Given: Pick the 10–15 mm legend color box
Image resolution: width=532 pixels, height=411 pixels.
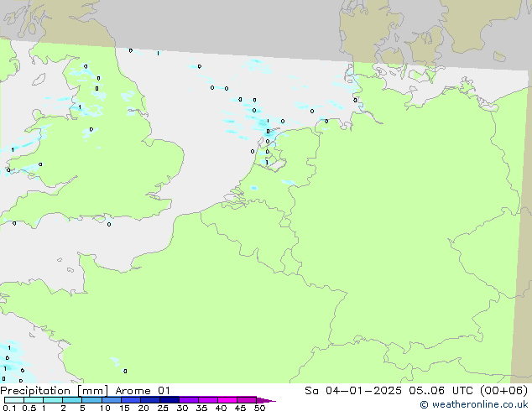Looking at the screenshot, I should (112, 400).
